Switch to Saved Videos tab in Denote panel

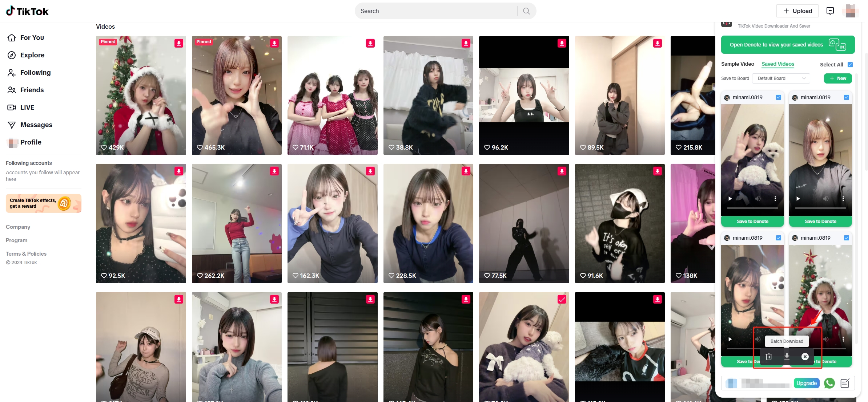click(778, 64)
